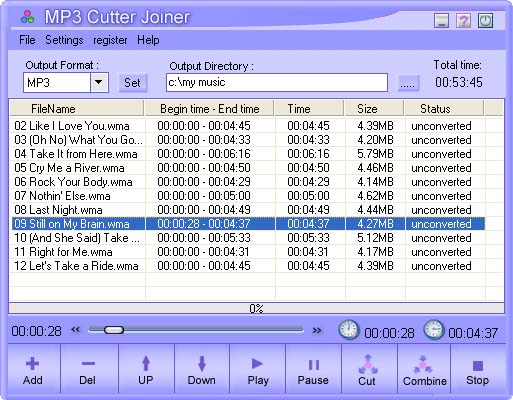Viewport: 513px width, 400px height.
Task: Set begin time with first clock icon
Action: (x=349, y=330)
